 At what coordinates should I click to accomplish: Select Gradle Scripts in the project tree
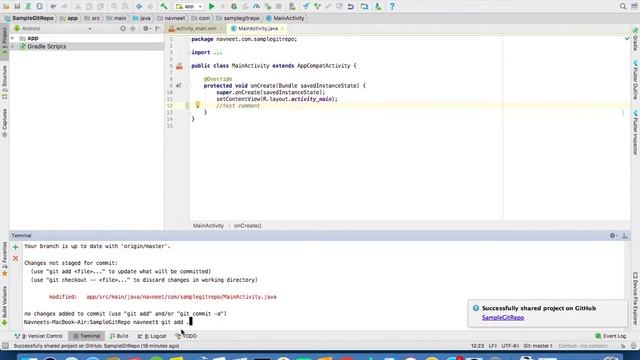[47, 47]
